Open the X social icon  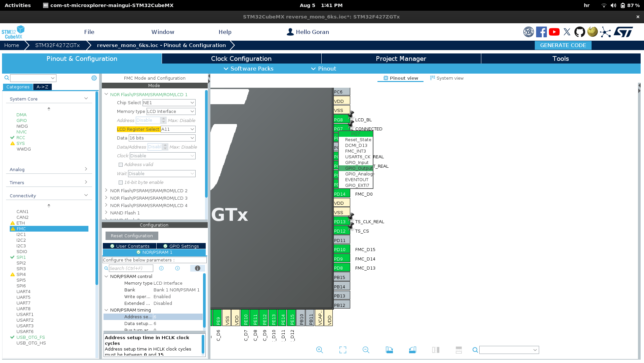click(x=567, y=32)
